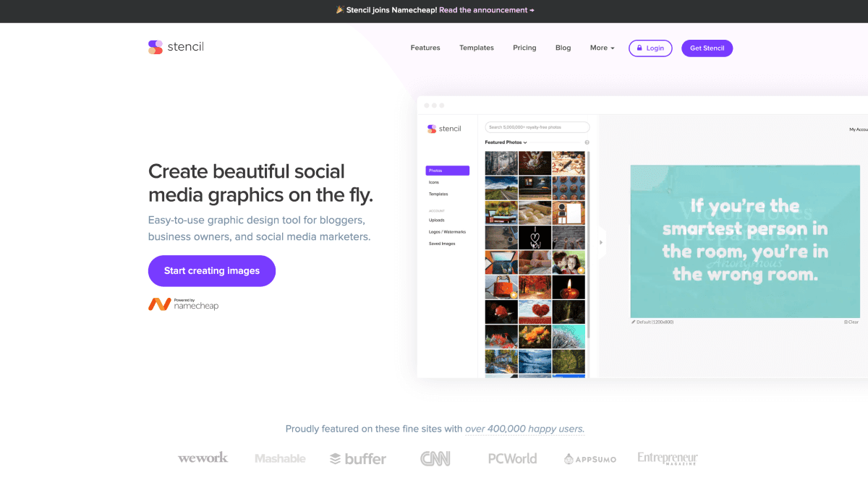This screenshot has width=868, height=480.
Task: Select the two children kissing thumbnail
Action: tap(569, 262)
